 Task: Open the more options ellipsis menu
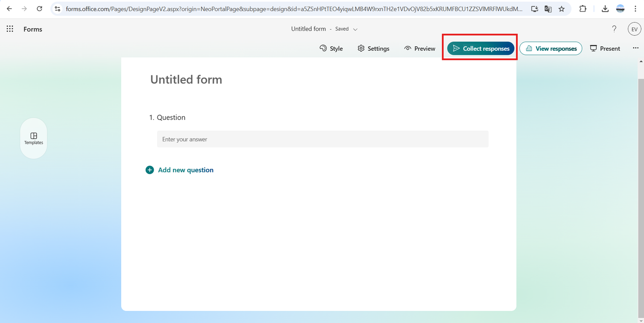(635, 48)
